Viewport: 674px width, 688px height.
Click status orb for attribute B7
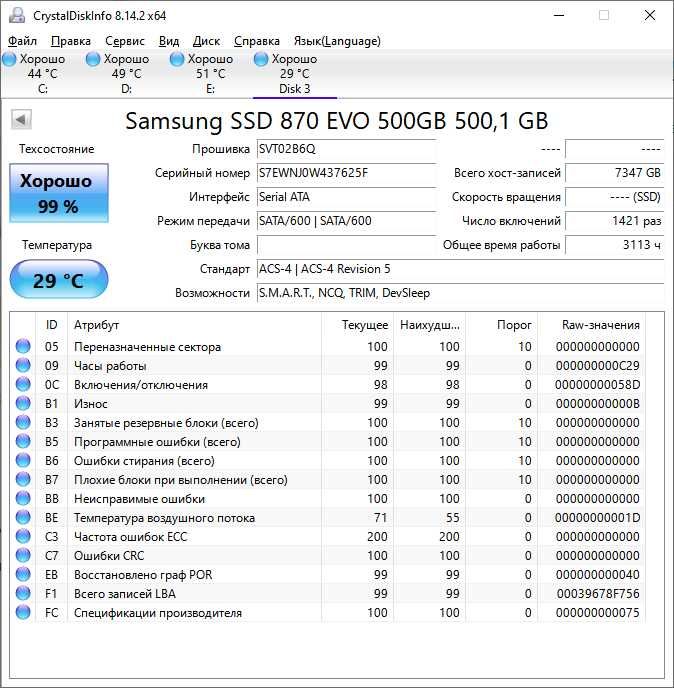23,479
